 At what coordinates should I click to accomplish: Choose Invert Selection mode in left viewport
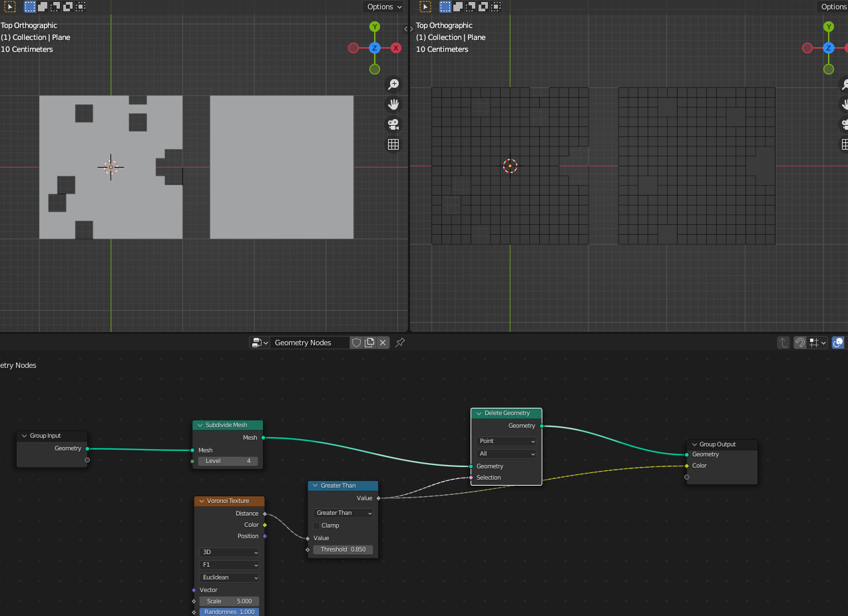68,7
